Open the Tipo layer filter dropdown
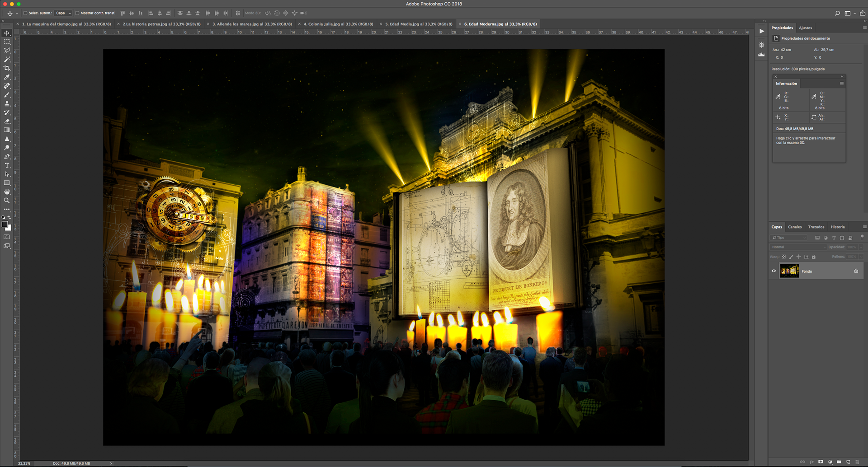 788,238
